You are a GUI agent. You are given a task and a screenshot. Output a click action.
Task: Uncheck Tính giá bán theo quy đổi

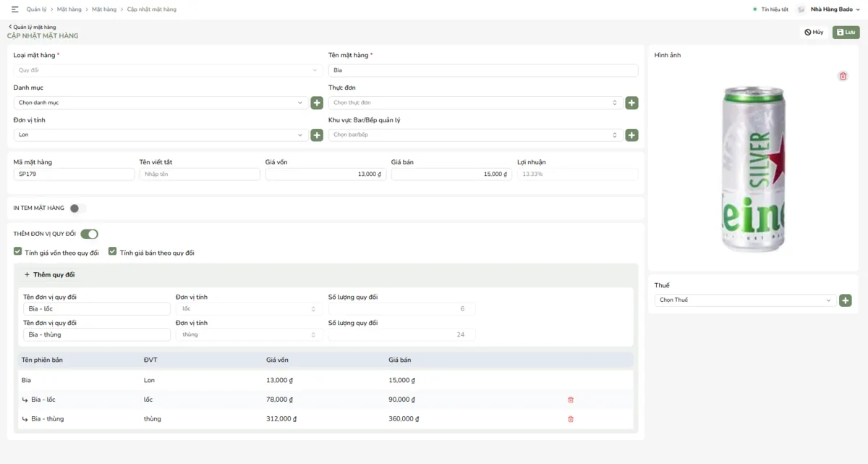[x=113, y=251]
